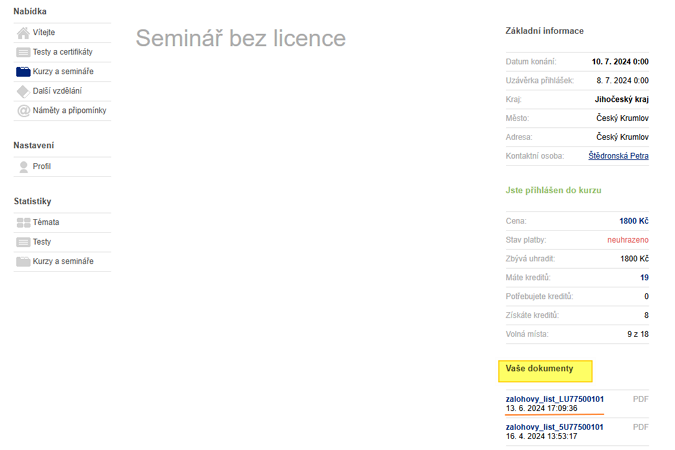The width and height of the screenshot is (675, 450).
Task: Click the at-sign icon for Náměty a připomínky
Action: (x=24, y=111)
